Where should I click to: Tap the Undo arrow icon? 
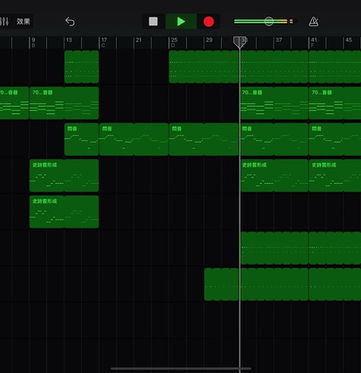pyautogui.click(x=70, y=22)
